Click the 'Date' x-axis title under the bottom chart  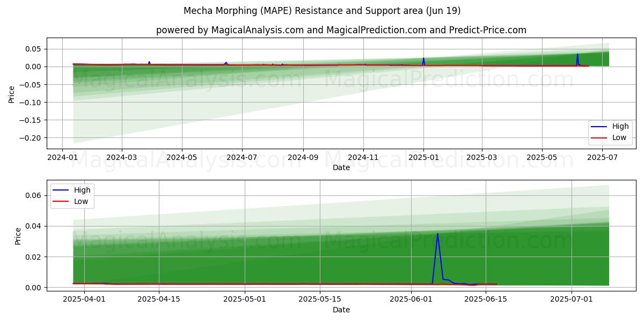coord(341,310)
